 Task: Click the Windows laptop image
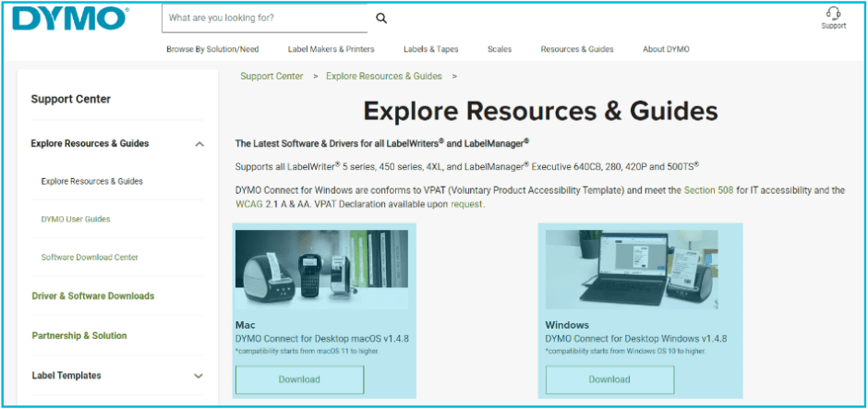coord(632,270)
